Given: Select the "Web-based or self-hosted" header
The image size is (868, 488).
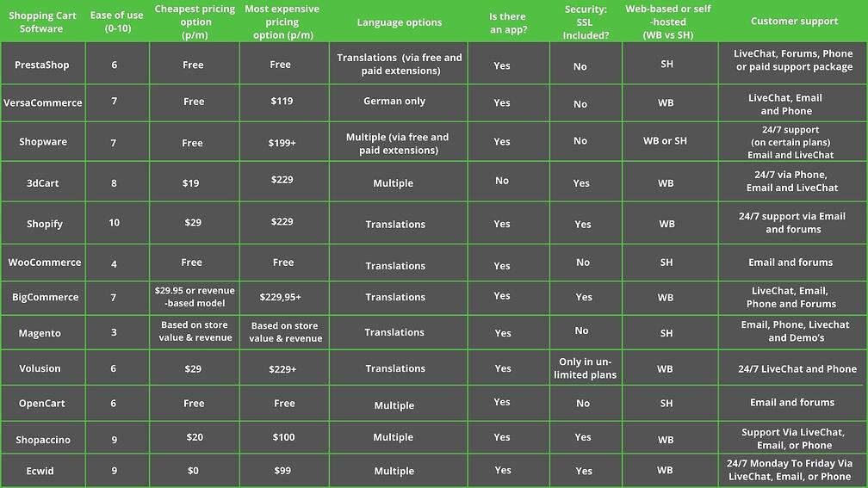Looking at the screenshot, I should (x=669, y=22).
